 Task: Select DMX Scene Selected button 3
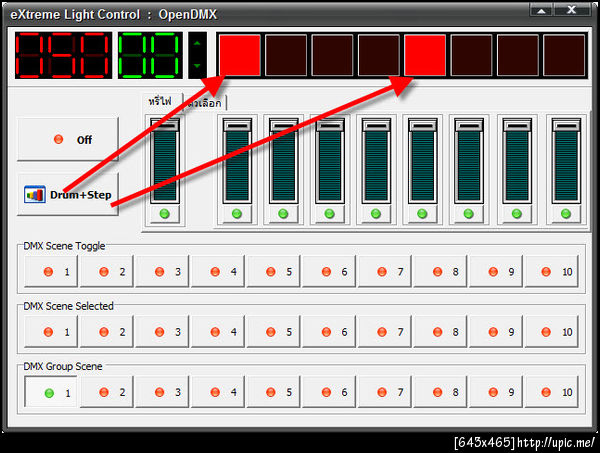(x=162, y=332)
